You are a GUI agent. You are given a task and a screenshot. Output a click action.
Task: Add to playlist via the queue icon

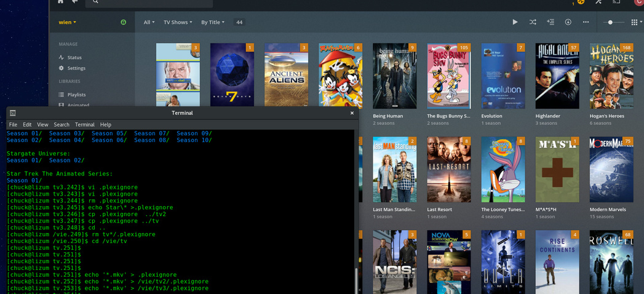pyautogui.click(x=551, y=22)
